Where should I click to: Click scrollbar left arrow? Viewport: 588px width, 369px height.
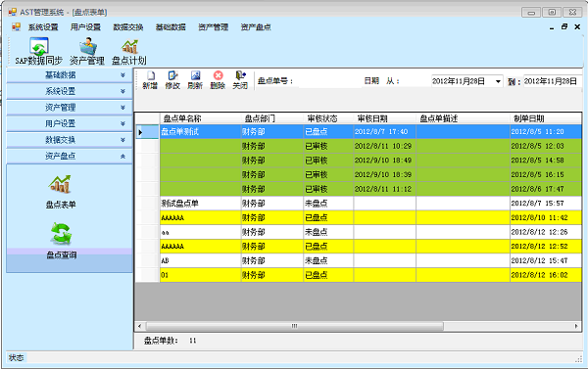click(139, 326)
